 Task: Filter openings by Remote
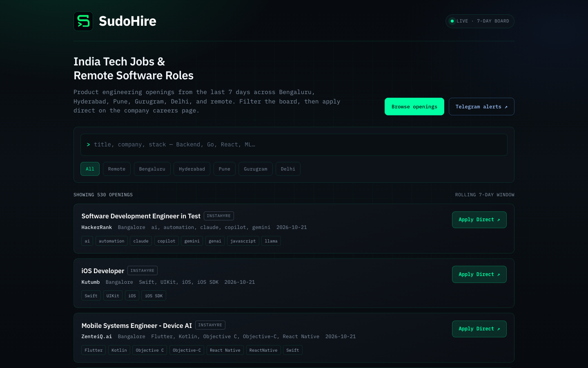click(x=117, y=169)
